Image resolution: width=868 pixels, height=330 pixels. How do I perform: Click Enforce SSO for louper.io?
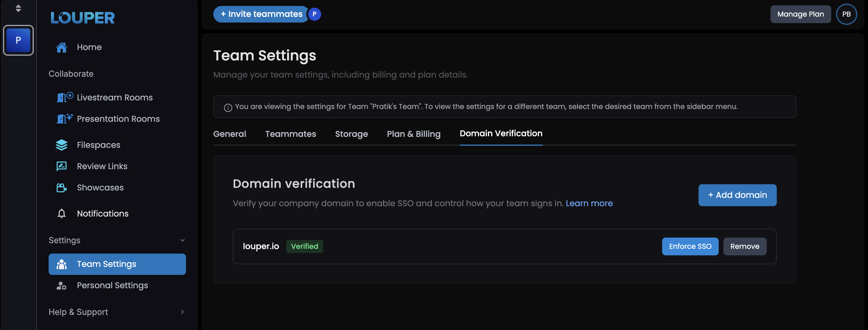pos(690,246)
